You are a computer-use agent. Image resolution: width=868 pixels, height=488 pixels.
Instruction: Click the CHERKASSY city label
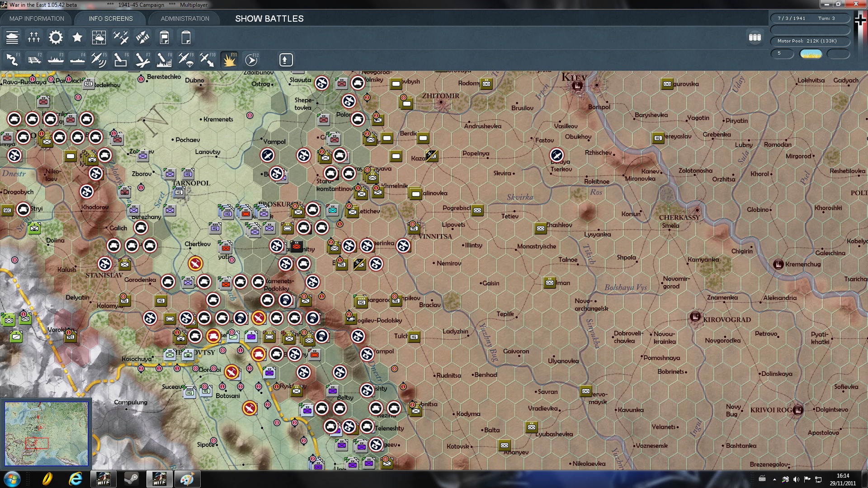(x=679, y=217)
